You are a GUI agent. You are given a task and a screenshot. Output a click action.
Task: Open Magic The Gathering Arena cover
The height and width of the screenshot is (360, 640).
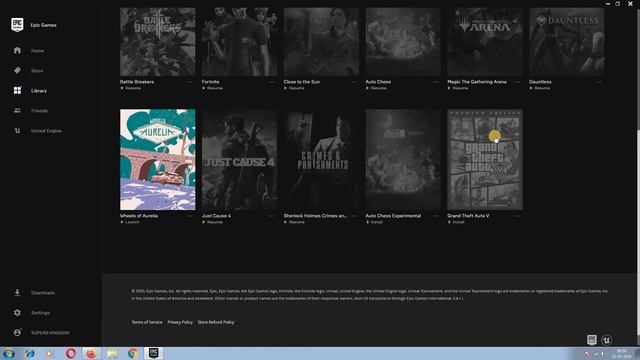point(485,42)
